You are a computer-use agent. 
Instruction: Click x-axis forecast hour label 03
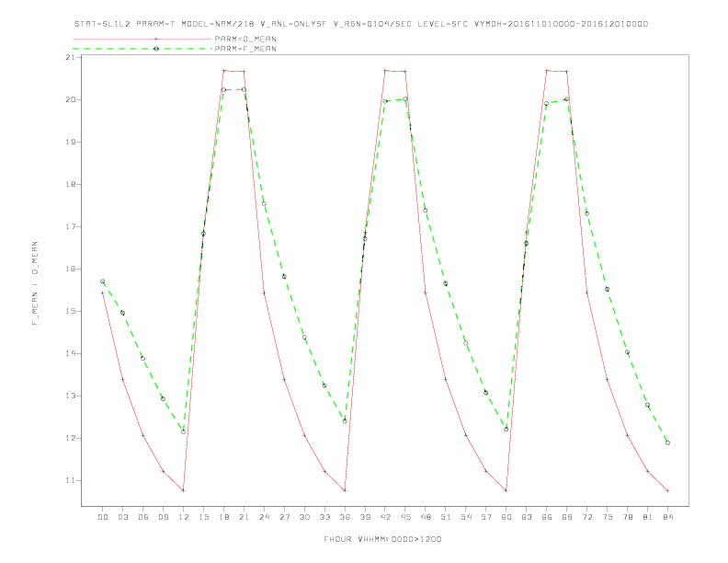click(x=122, y=517)
